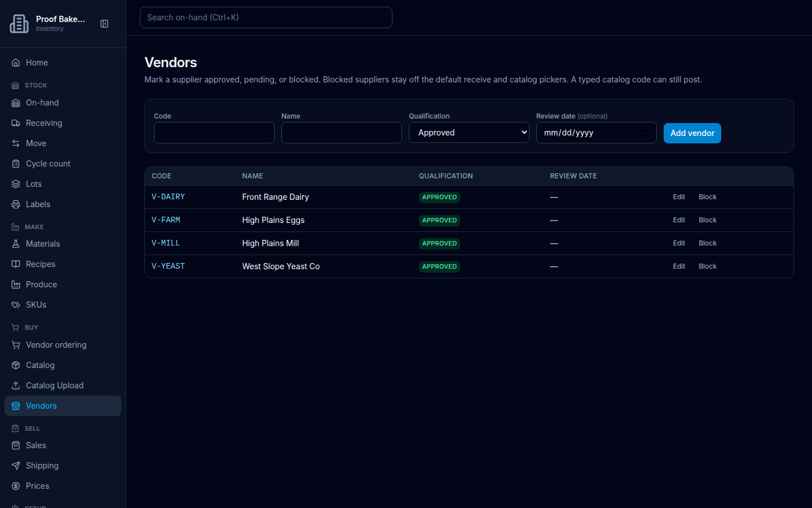Select Shipping in the sidebar
This screenshot has height=508, width=812.
coord(63,466)
